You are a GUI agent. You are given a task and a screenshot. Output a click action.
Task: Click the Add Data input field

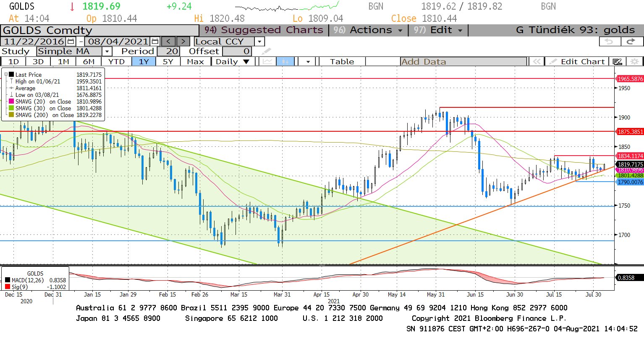[x=463, y=62]
